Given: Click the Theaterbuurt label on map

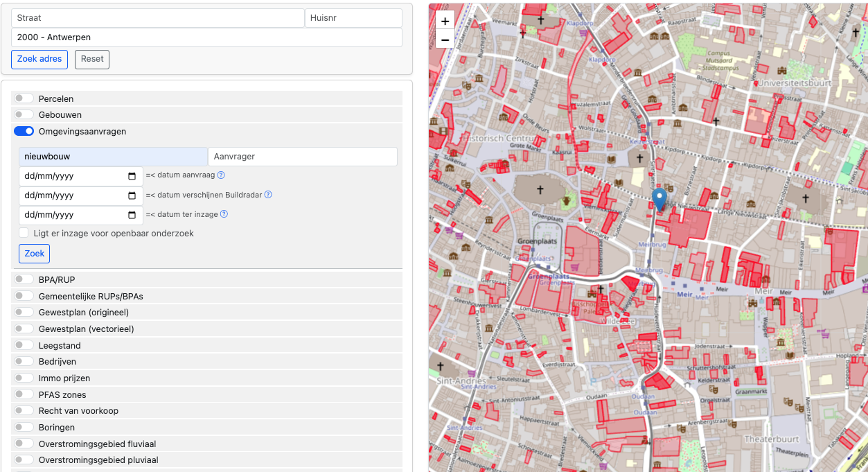Looking at the screenshot, I should click(772, 439).
